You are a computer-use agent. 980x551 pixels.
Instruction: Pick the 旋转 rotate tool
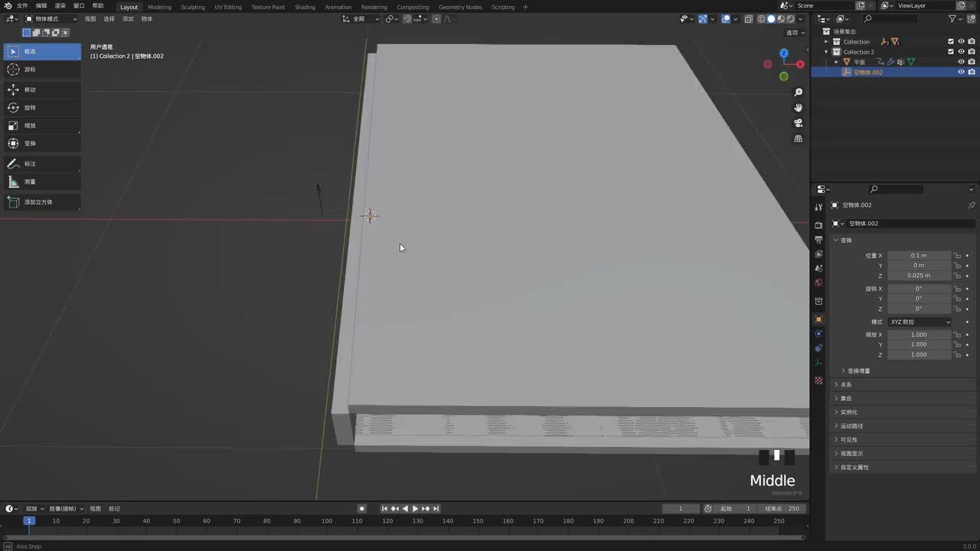coord(42,108)
